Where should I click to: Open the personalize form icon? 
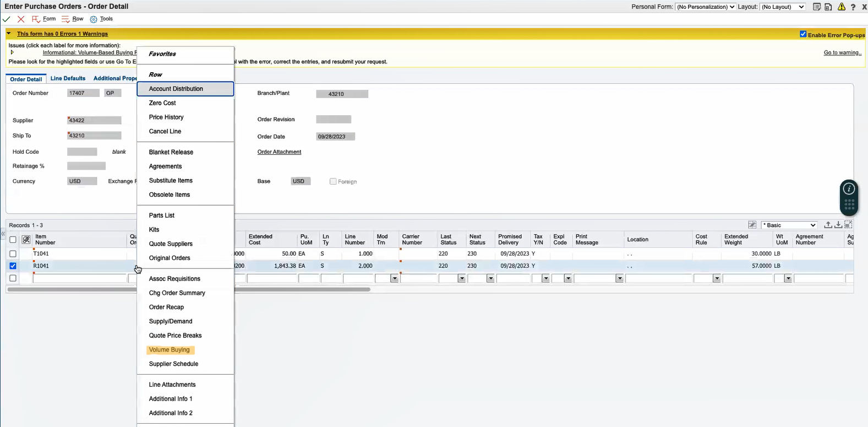(817, 7)
